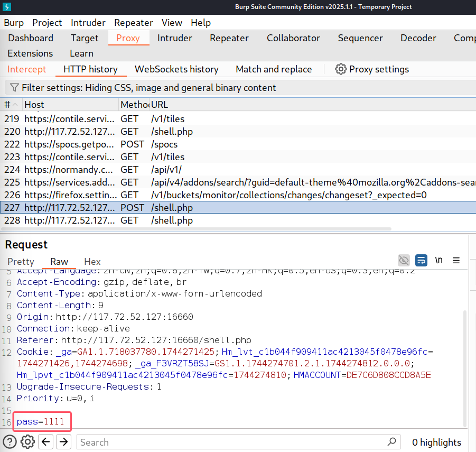The width and height of the screenshot is (476, 452).
Task: Select history row 227 POST /shell.php
Action: 238,207
